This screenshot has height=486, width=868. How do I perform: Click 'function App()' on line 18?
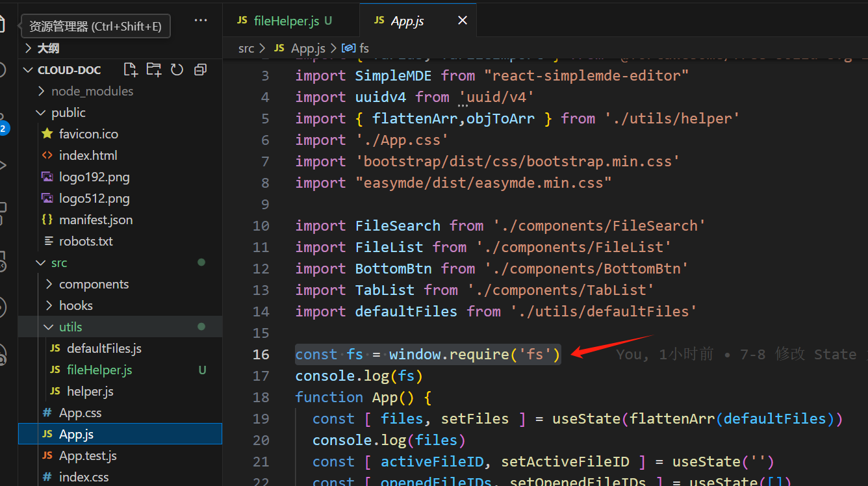click(x=355, y=397)
